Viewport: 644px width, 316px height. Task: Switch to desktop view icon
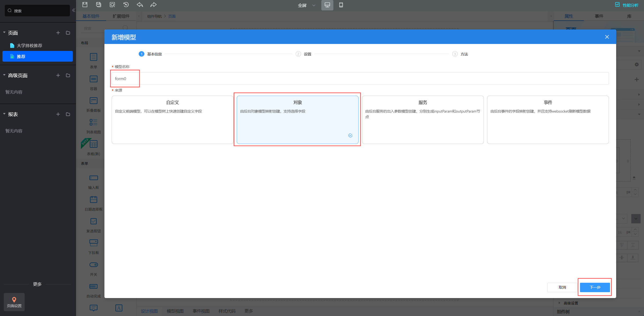tap(327, 5)
